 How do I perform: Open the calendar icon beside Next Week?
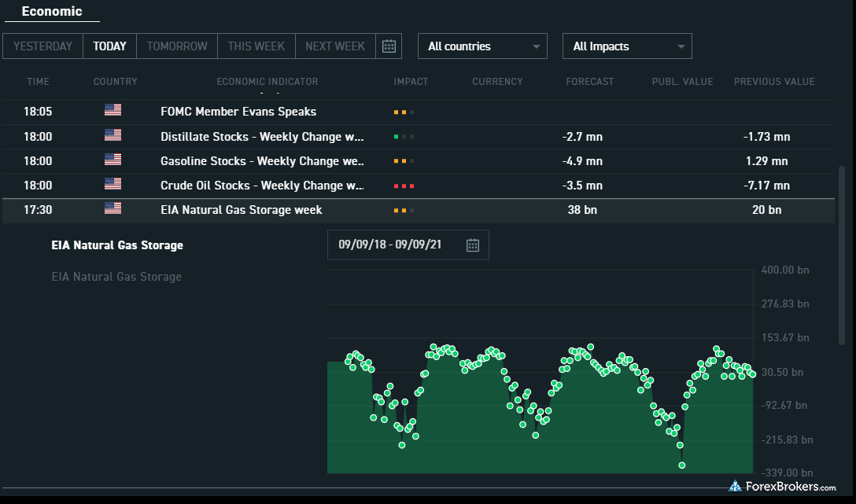[x=389, y=46]
